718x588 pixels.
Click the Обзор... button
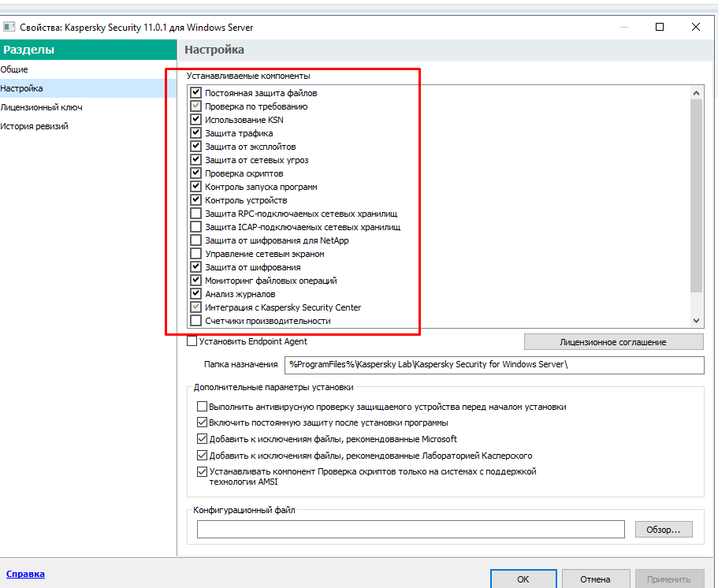pos(664,530)
